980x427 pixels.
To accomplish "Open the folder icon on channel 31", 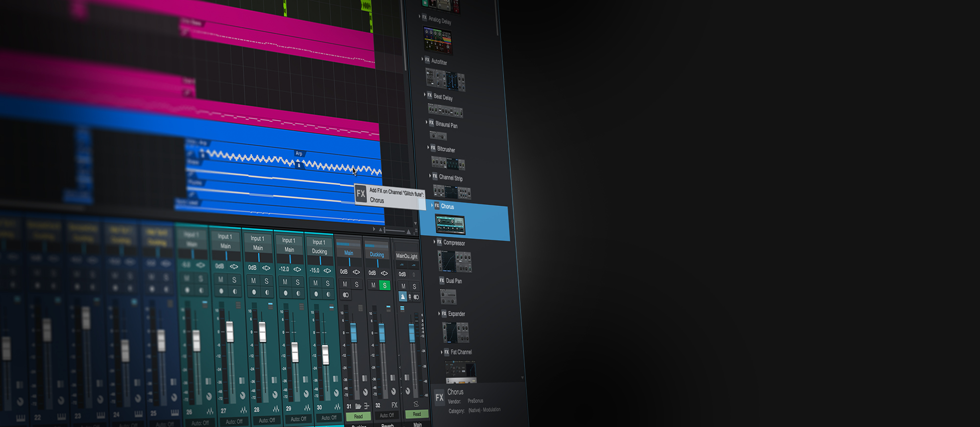I will point(358,406).
